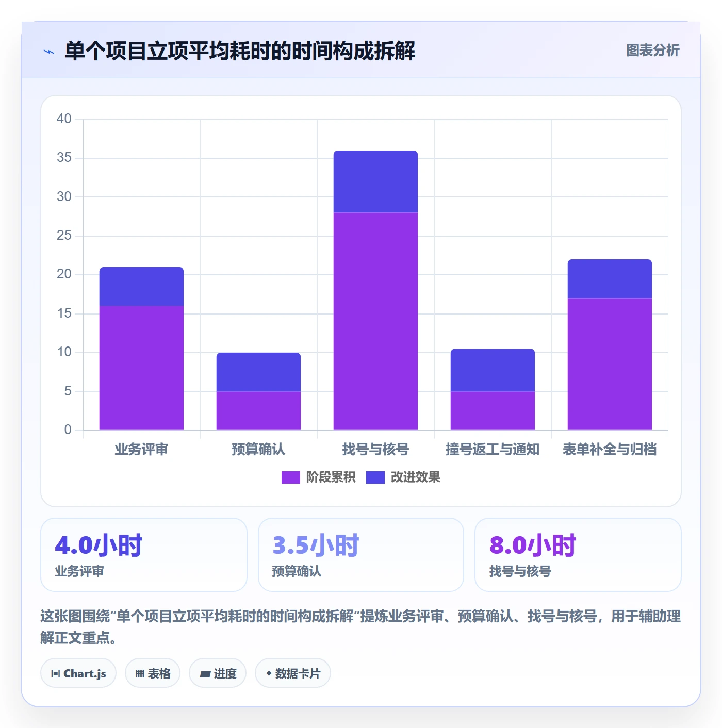Click the 撞号返工与通知 x-axis label
Viewport: 722px width, 728px height.
(x=493, y=450)
